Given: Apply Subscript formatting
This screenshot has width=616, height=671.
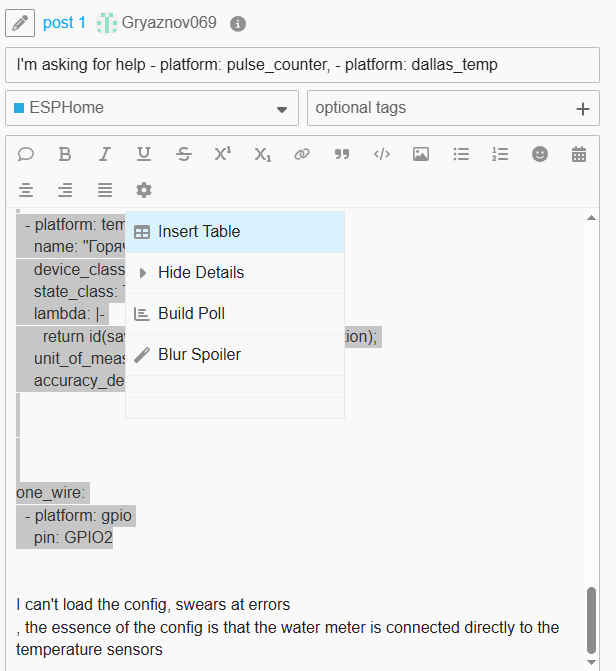Looking at the screenshot, I should point(262,154).
